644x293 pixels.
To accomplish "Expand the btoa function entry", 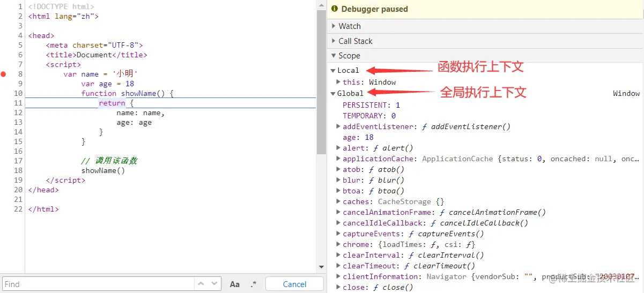I will tap(338, 191).
